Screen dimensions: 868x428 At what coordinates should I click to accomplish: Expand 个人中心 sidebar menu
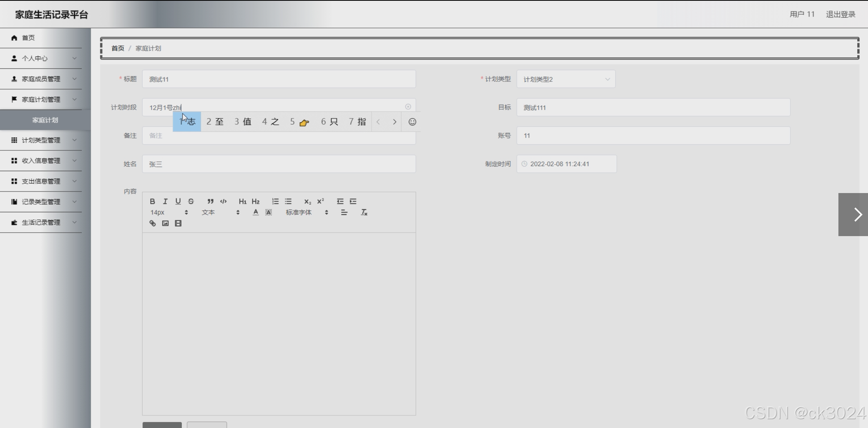(41, 58)
